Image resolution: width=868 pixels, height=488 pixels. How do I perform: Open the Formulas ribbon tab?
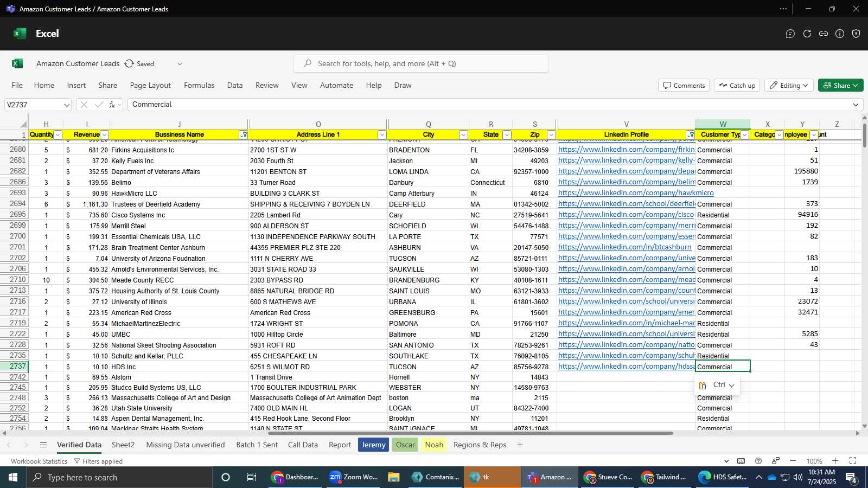[x=199, y=85]
